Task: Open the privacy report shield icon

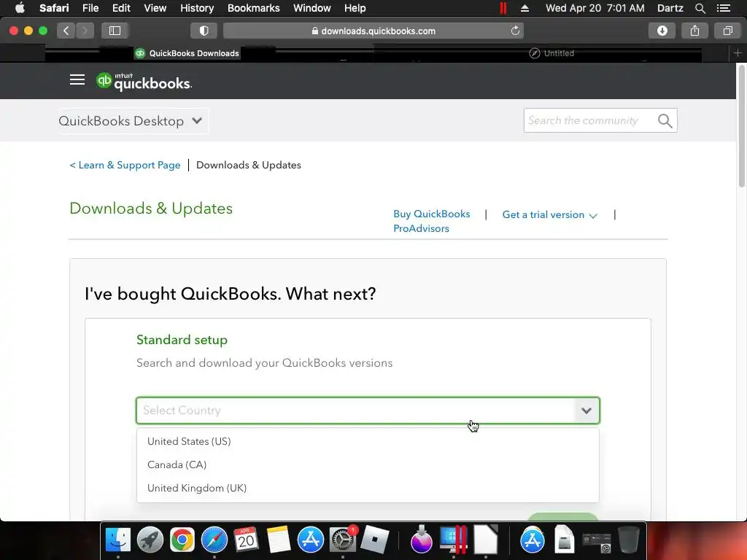Action: coord(204,31)
